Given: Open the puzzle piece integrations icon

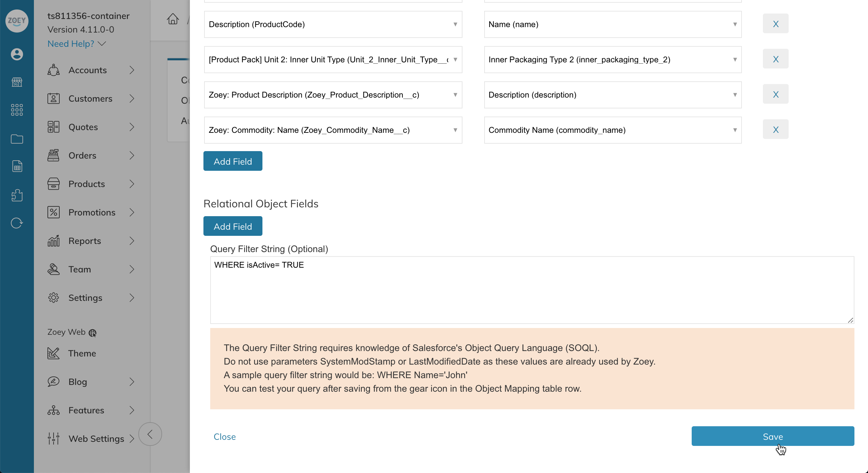Looking at the screenshot, I should click(17, 195).
